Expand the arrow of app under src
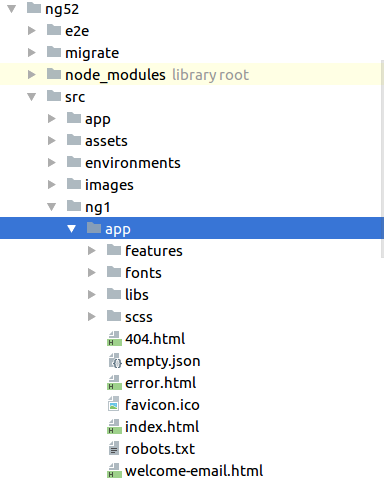This screenshot has width=384, height=484. (x=52, y=119)
